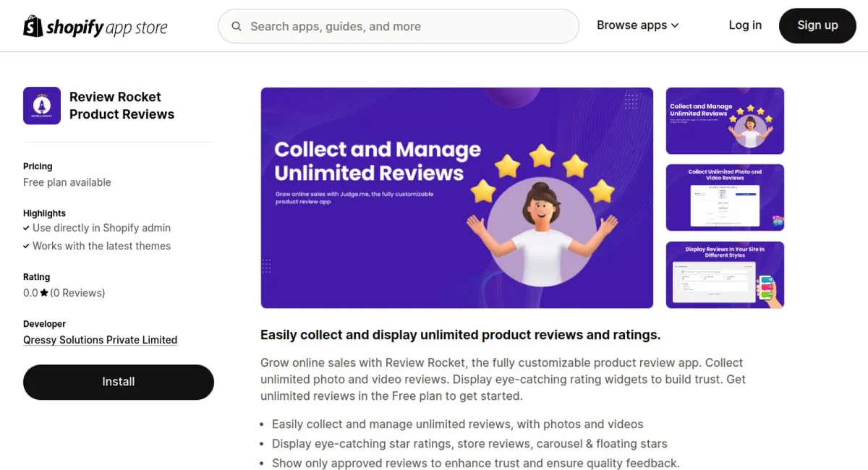Image resolution: width=868 pixels, height=470 pixels.
Task: Click the Shopify app store logo
Action: (x=95, y=26)
